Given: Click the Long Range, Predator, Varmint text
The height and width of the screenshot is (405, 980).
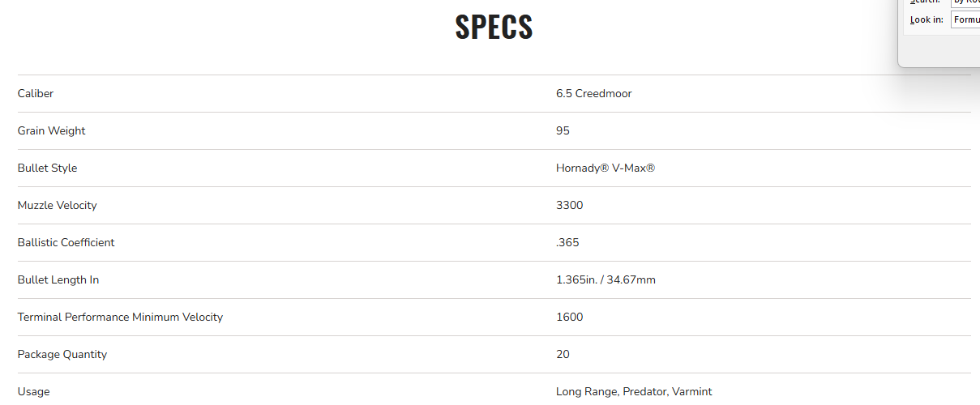Looking at the screenshot, I should (634, 392).
